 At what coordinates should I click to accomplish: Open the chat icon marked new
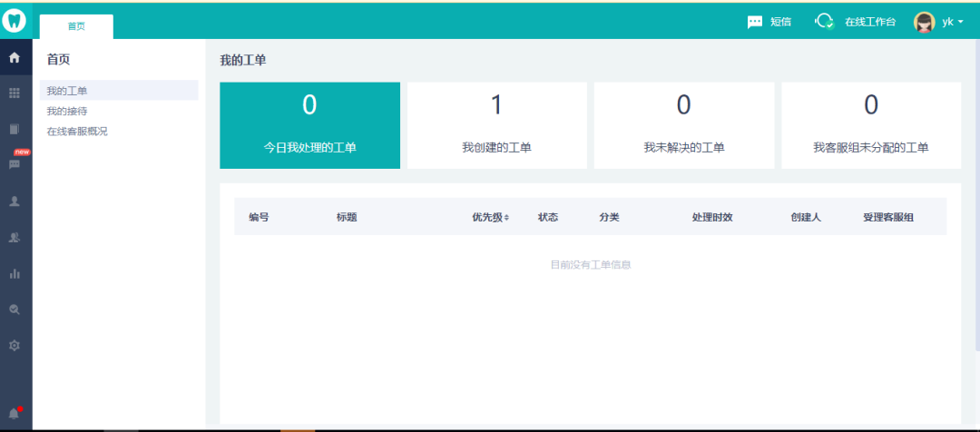pyautogui.click(x=15, y=164)
